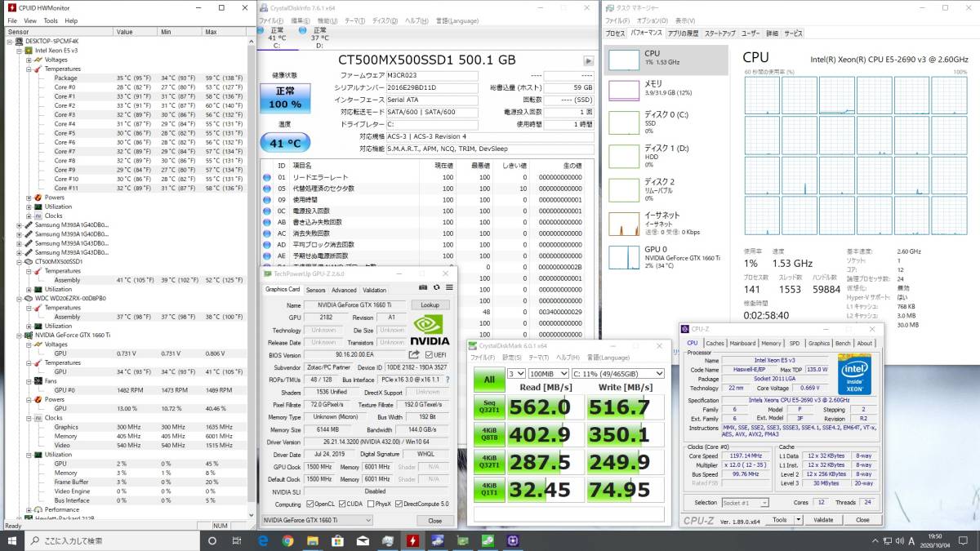This screenshot has height=551, width=980.
Task: Open the drive dropdown C: 11% (49/465GiB)
Action: coord(617,373)
